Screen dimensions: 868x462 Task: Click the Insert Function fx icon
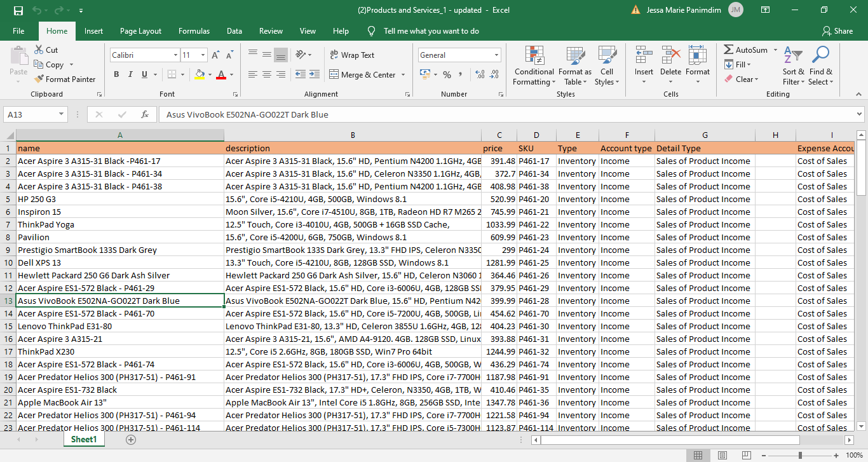(x=145, y=115)
